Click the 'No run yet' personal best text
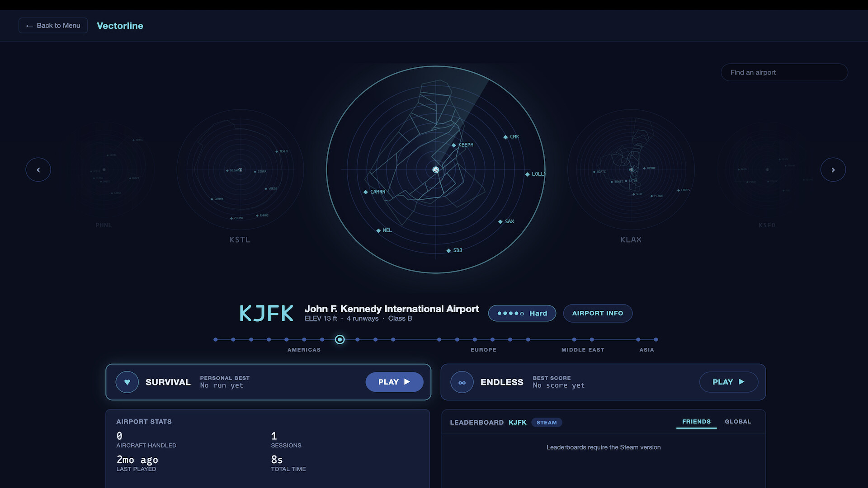The height and width of the screenshot is (488, 868). pos(222,385)
